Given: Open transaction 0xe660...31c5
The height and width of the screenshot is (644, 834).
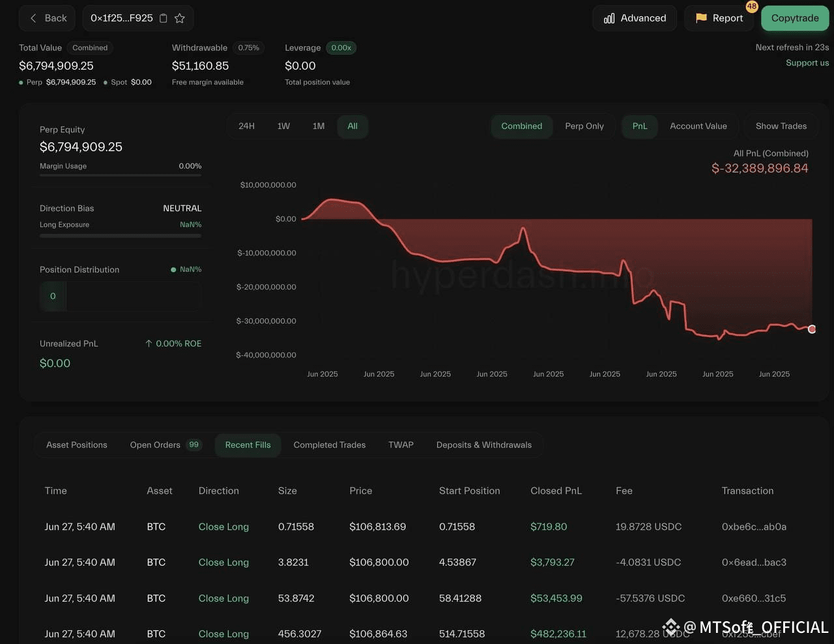Looking at the screenshot, I should coord(754,598).
